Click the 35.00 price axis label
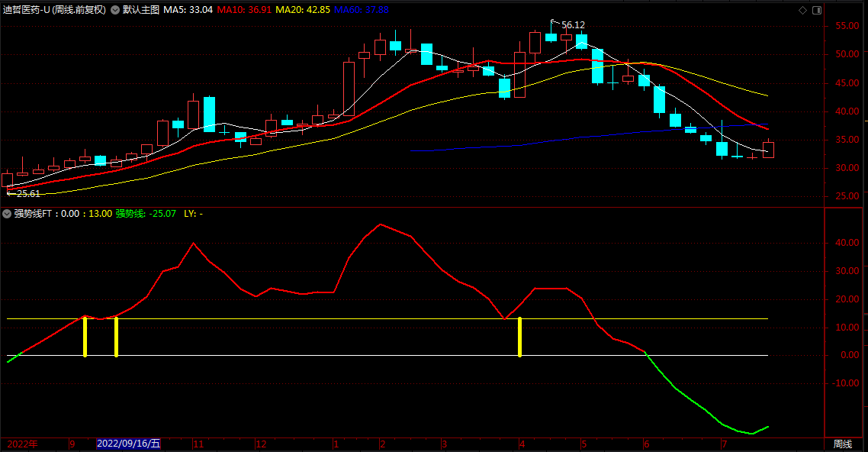Viewport: 868px width, 452px height. (x=847, y=140)
